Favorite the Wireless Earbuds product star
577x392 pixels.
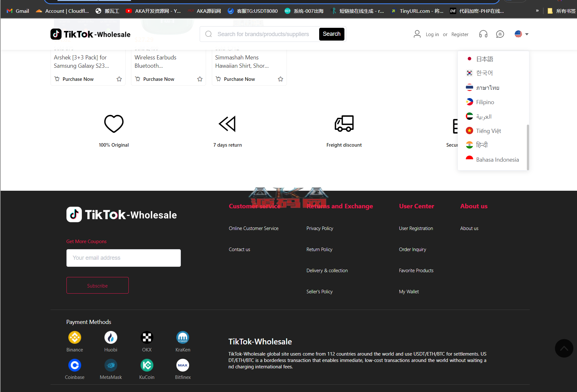(x=200, y=79)
